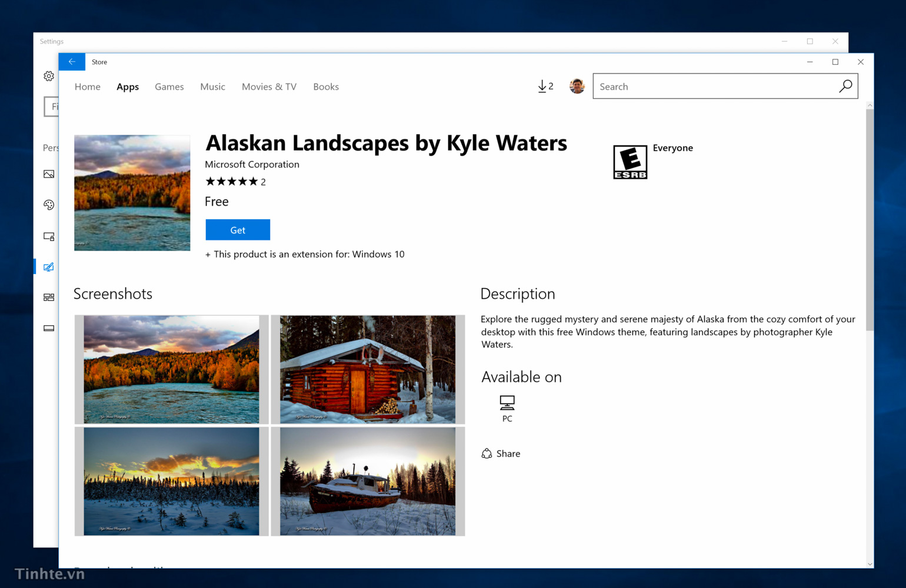
Task: Select Colors palette icon in Settings sidebar
Action: click(x=49, y=205)
